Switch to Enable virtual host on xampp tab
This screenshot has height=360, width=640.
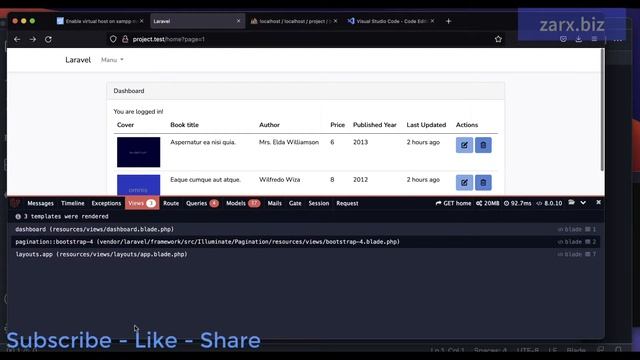100,21
